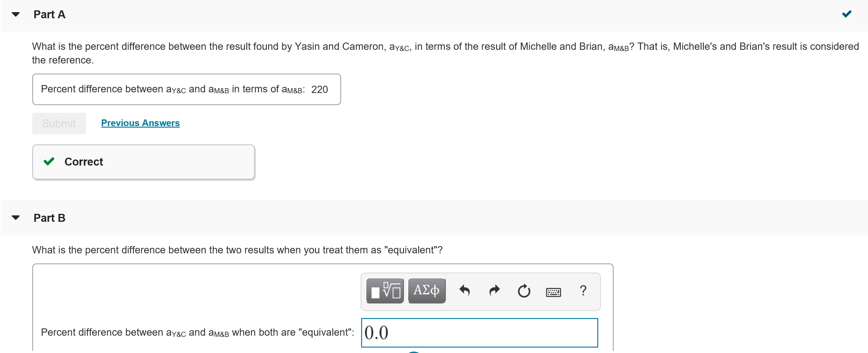The width and height of the screenshot is (868, 353).
Task: Click the Part B question text
Action: click(x=237, y=250)
